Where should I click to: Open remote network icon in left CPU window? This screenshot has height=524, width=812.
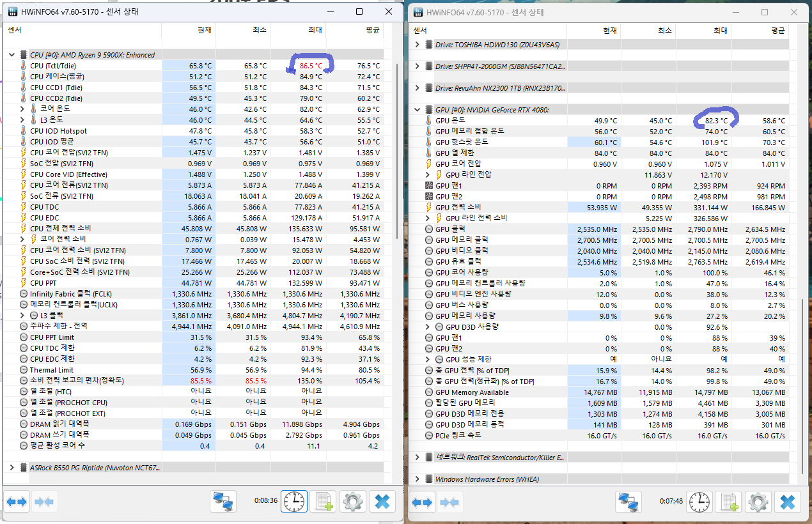point(223,502)
